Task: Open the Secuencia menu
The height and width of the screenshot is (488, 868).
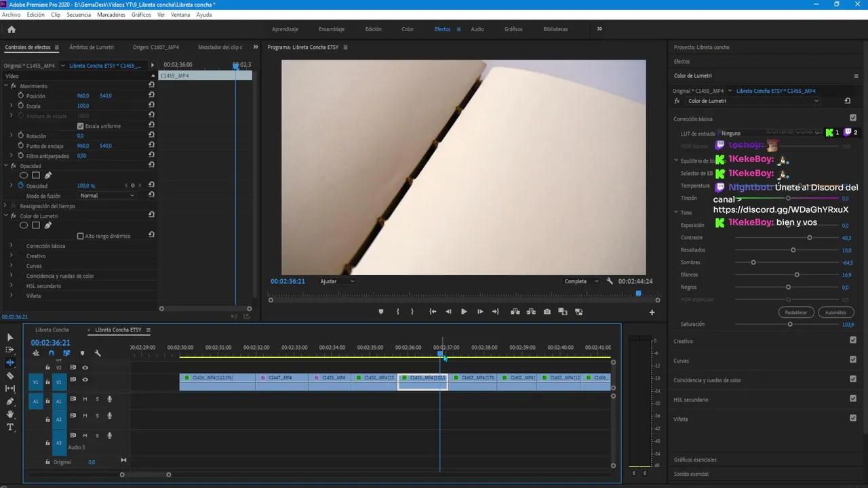Action: pyautogui.click(x=79, y=14)
